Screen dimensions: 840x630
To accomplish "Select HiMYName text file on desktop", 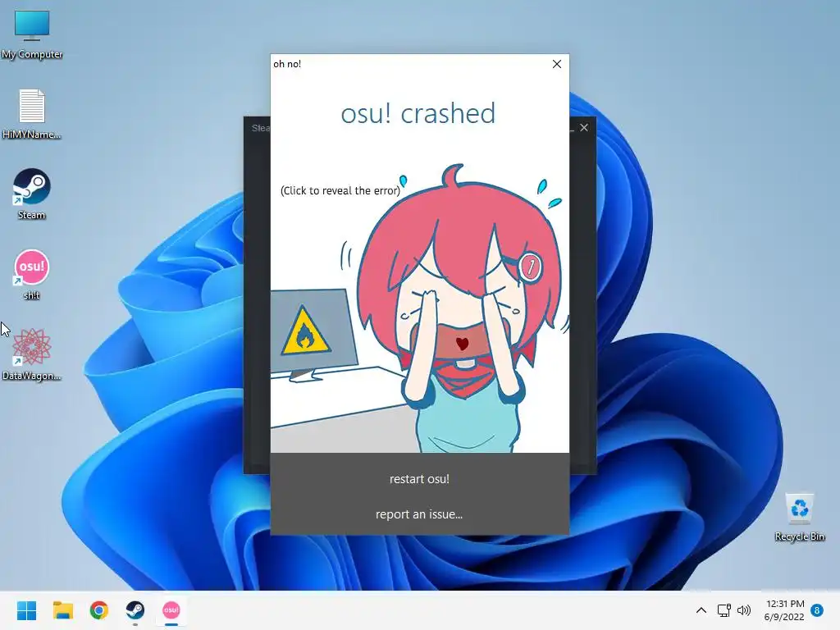I will [x=32, y=115].
